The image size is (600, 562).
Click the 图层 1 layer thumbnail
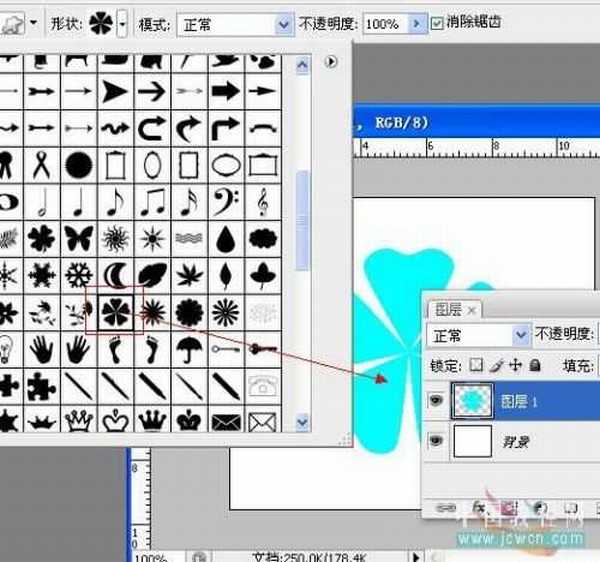(x=472, y=400)
